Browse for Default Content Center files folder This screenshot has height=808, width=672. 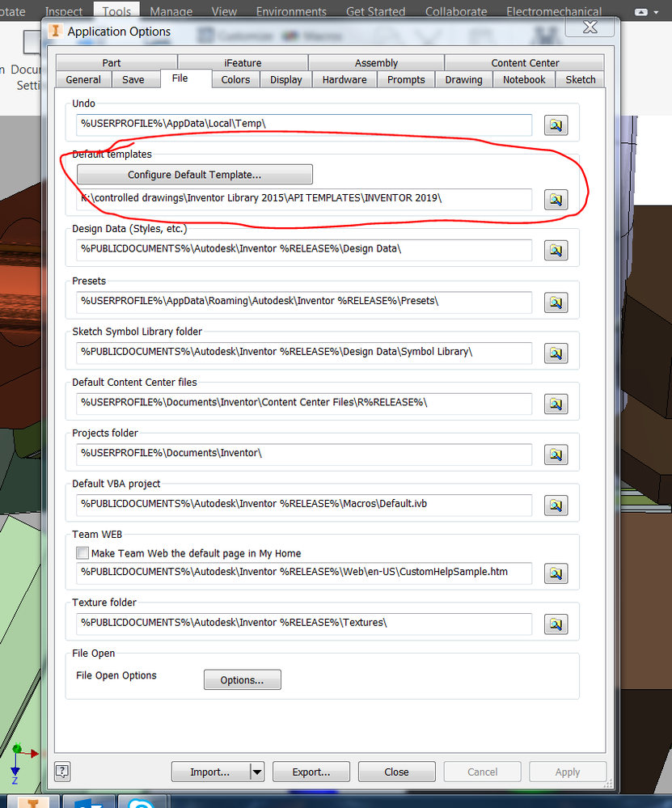pyautogui.click(x=556, y=404)
